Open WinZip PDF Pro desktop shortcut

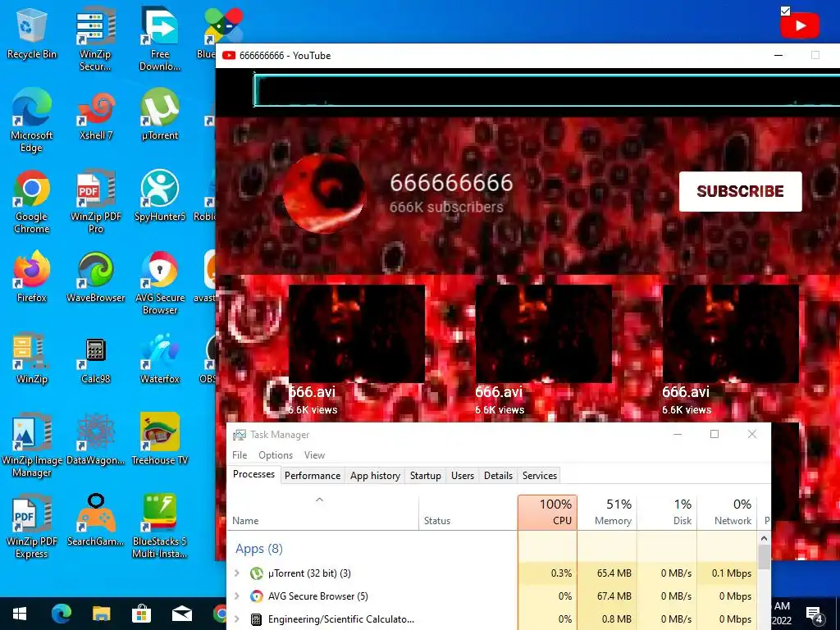(x=95, y=202)
